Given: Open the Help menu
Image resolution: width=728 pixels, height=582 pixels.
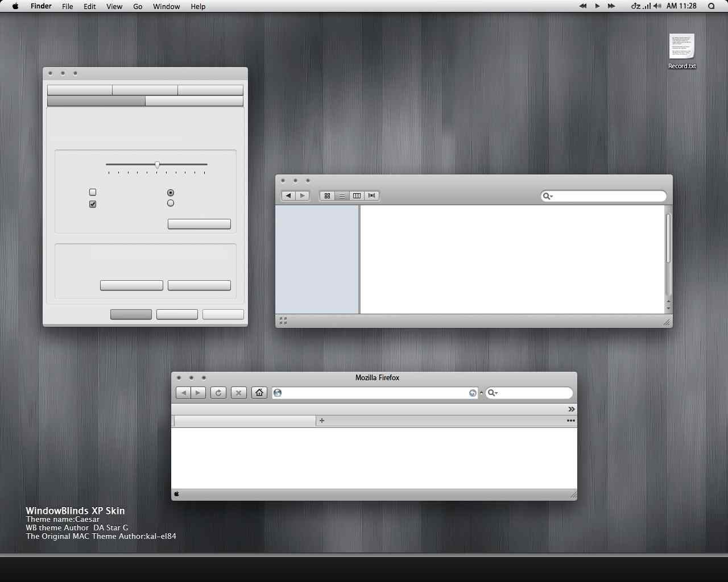Looking at the screenshot, I should pos(198,6).
